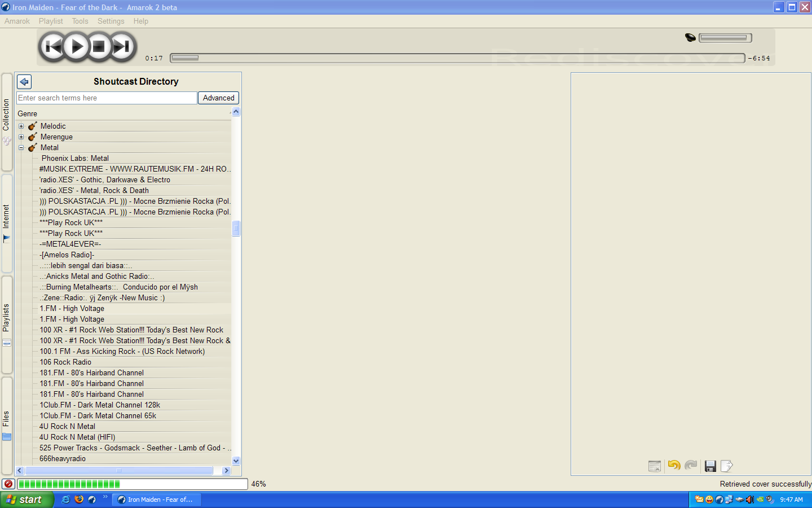Image resolution: width=812 pixels, height=508 pixels.
Task: Click the guitar icon beside Merengue
Action: pos(33,137)
